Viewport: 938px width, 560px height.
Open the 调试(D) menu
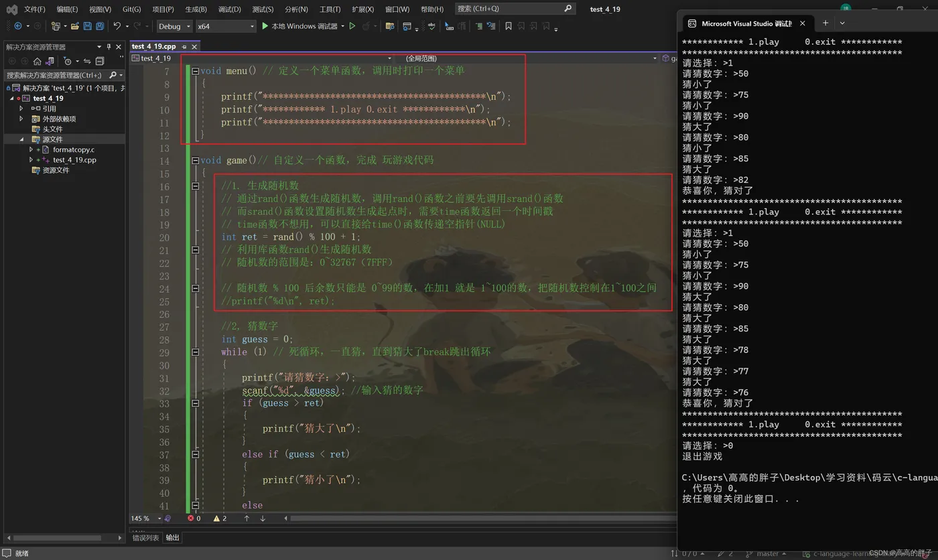(229, 9)
